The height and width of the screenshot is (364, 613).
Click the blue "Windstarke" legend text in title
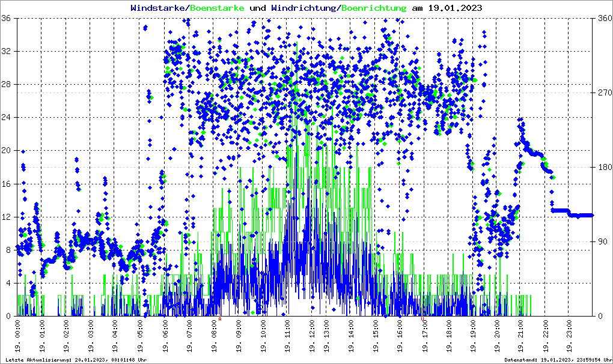[x=159, y=8]
